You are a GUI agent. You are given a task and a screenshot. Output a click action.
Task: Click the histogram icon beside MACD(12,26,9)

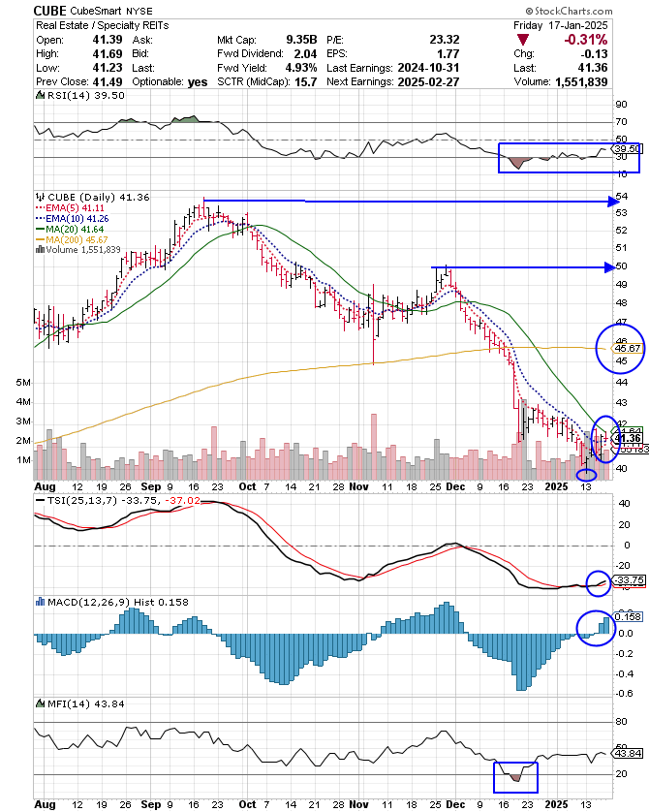coord(41,602)
